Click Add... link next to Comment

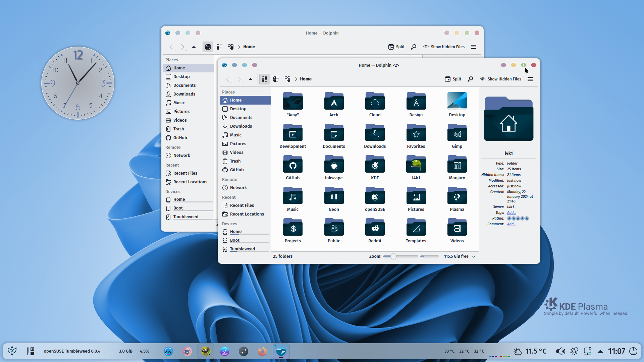[x=511, y=224]
